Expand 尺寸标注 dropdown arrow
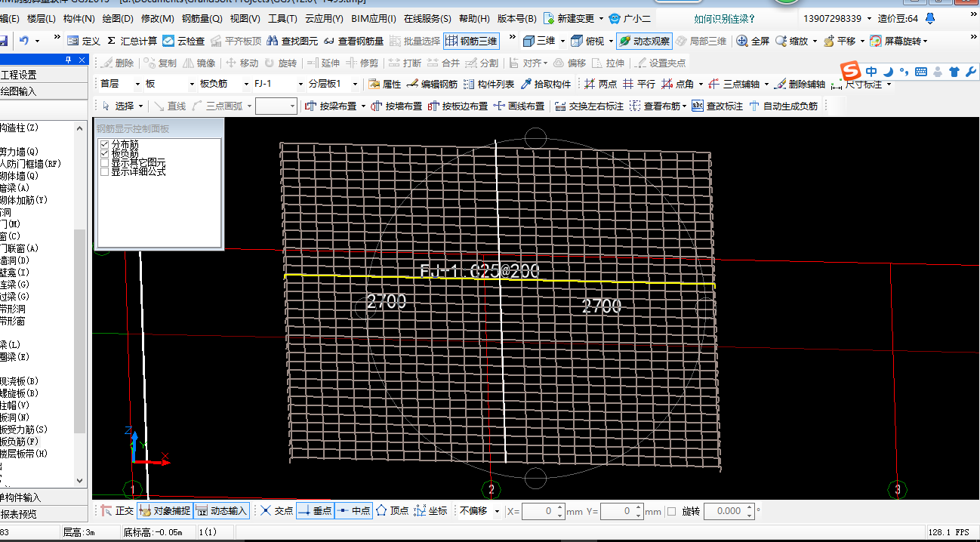 coord(889,84)
